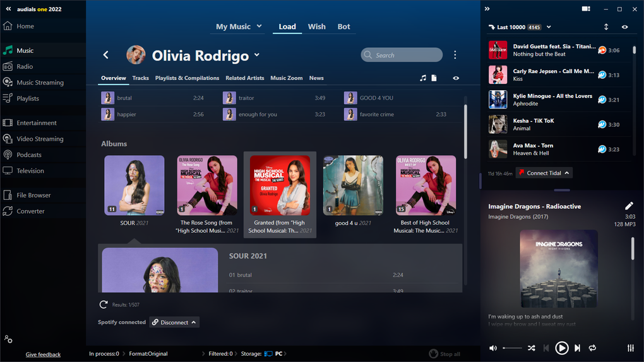Select Kesha - TiK ToK track
Image resolution: width=644 pixels, height=362 pixels.
[x=559, y=124]
